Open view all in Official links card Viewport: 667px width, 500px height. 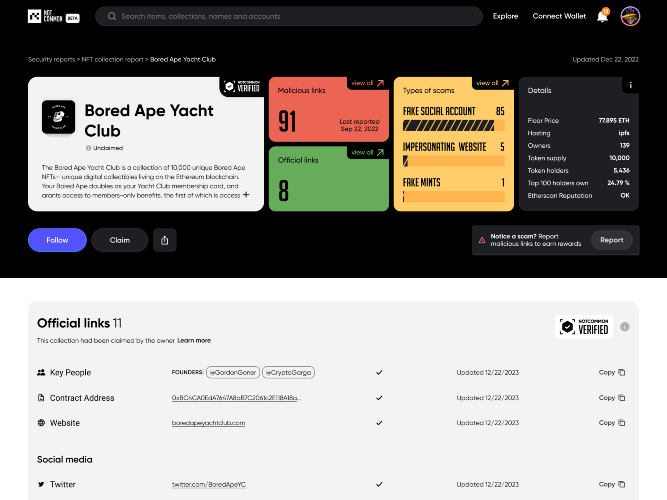(x=368, y=152)
